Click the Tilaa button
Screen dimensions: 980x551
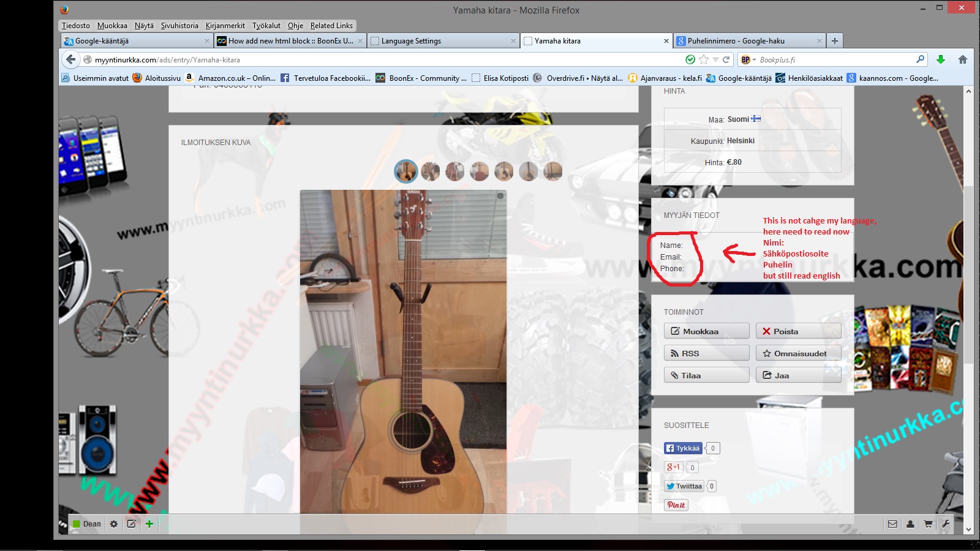coord(706,375)
